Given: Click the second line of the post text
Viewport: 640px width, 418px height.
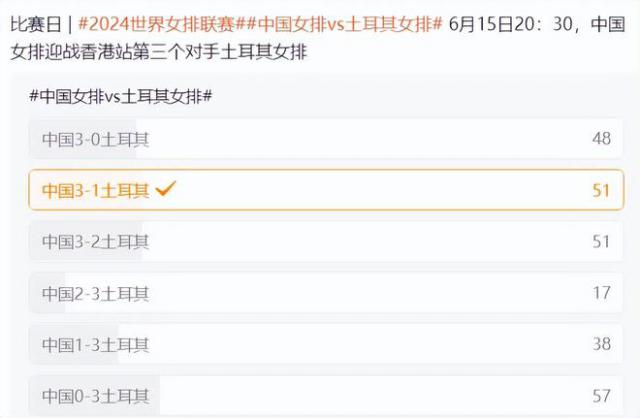Looking at the screenshot, I should point(160,50).
